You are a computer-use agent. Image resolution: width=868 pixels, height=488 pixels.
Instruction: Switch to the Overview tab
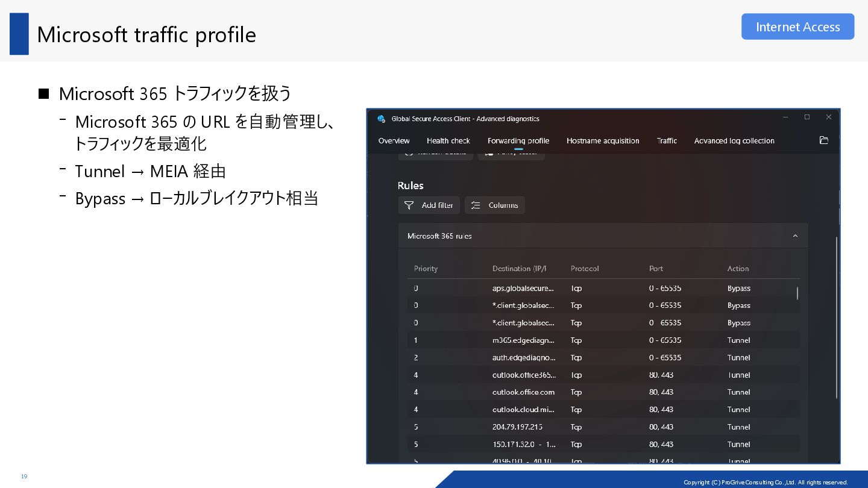click(394, 141)
